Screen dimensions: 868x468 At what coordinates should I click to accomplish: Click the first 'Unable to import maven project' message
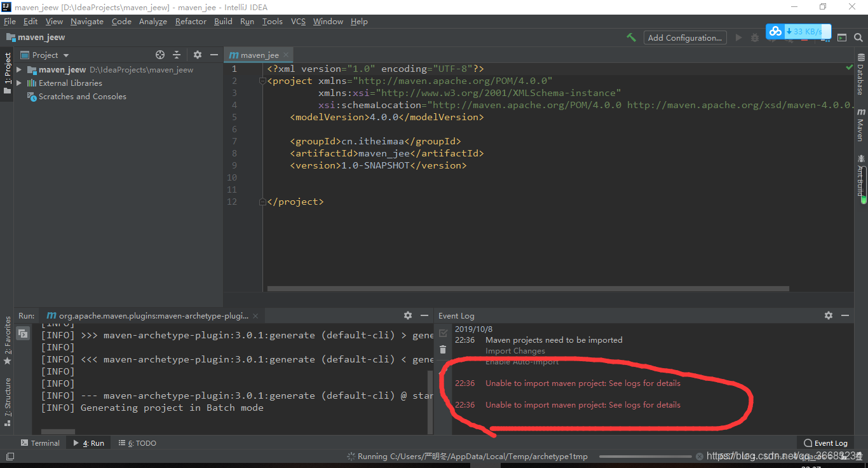point(583,383)
